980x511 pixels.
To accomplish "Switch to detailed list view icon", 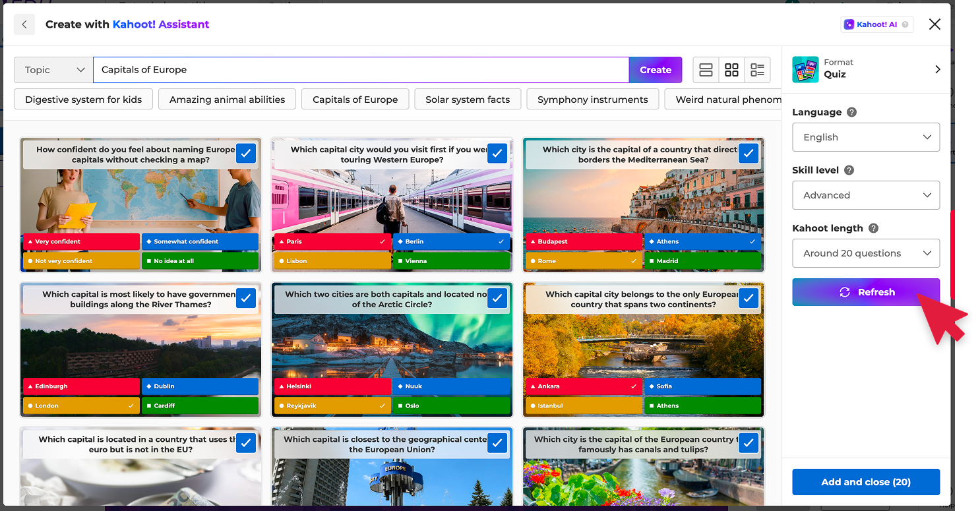I will 757,70.
